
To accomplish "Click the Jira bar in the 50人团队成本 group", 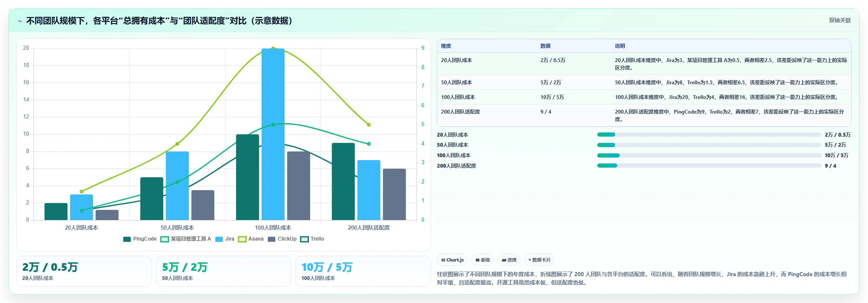I will [177, 186].
